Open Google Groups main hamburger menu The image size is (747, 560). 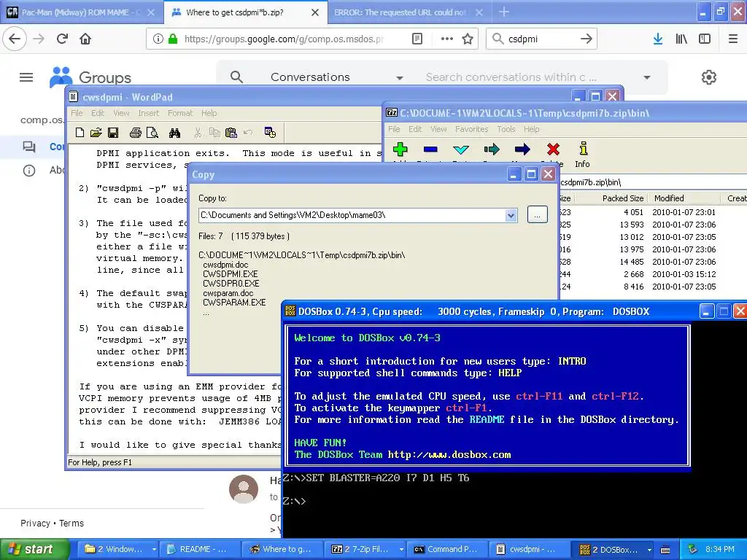coord(26,77)
